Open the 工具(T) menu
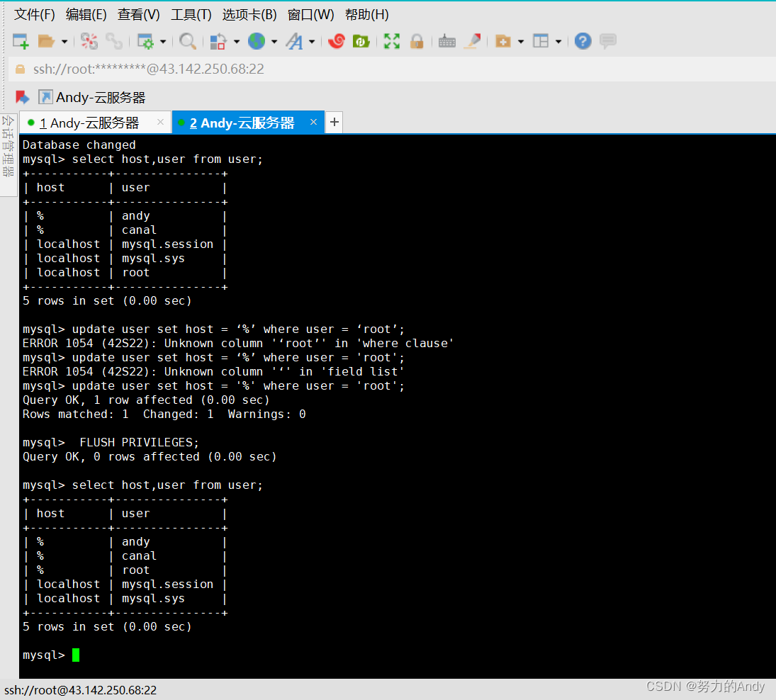Image resolution: width=776 pixels, height=700 pixels. (x=191, y=15)
